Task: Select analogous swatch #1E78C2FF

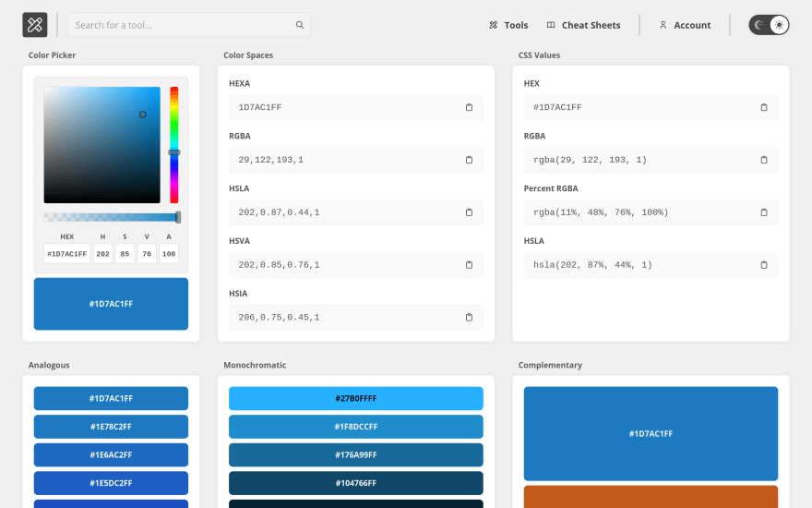Action: coord(111,427)
